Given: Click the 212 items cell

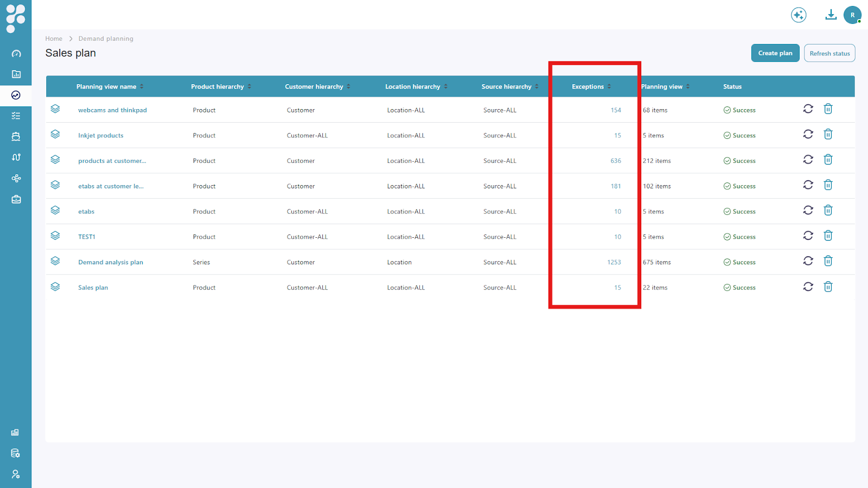Looking at the screenshot, I should (656, 161).
